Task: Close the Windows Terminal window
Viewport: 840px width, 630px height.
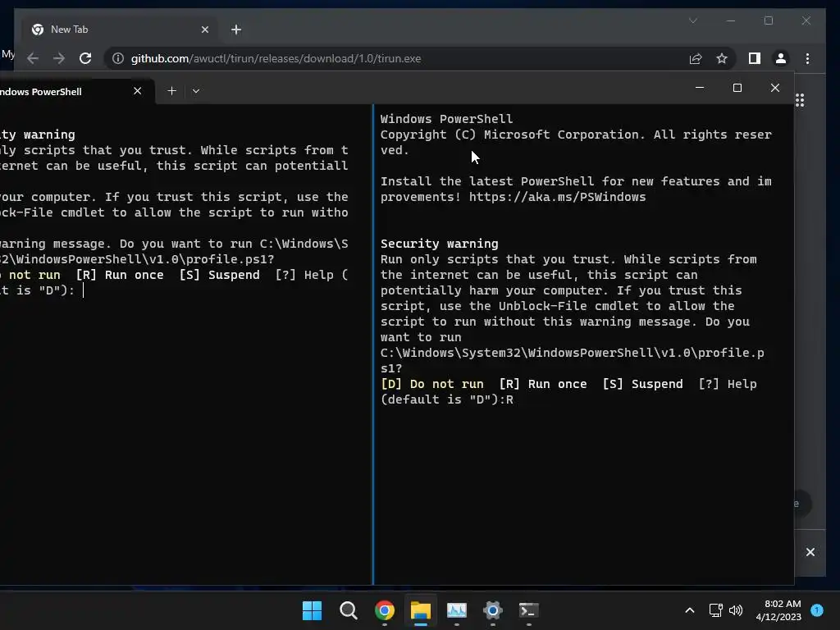Action: tap(775, 87)
